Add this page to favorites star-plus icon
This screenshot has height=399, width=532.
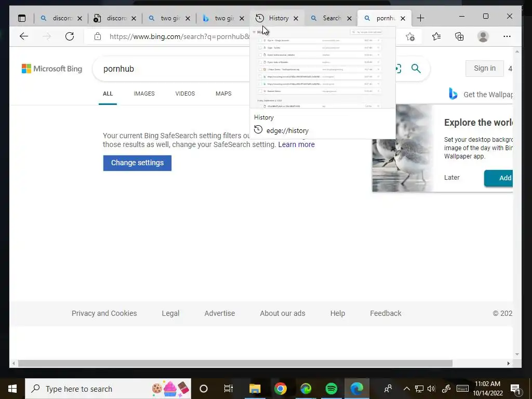point(410,36)
